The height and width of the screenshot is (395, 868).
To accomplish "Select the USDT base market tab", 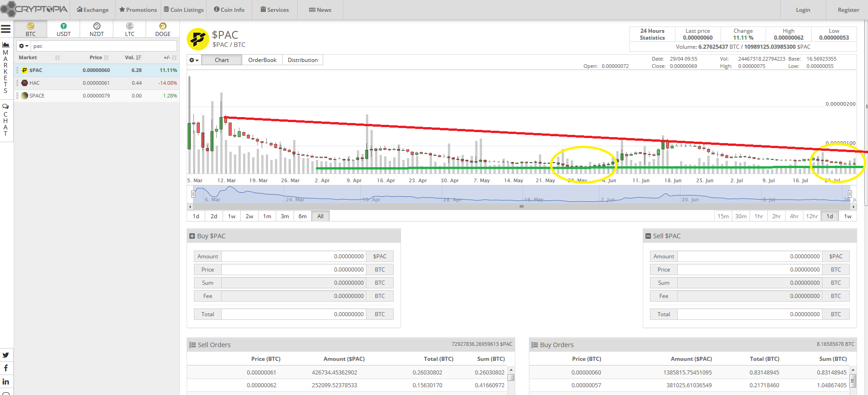I will pyautogui.click(x=64, y=30).
